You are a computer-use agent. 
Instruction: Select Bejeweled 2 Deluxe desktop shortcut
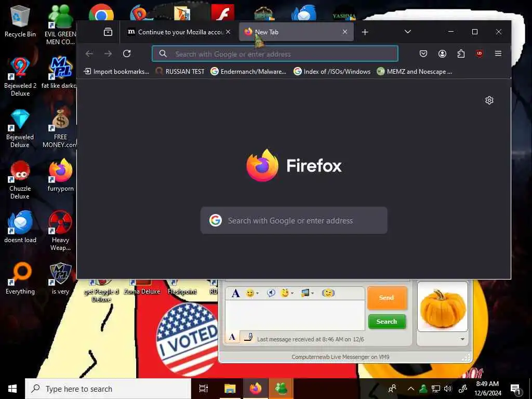(20, 77)
